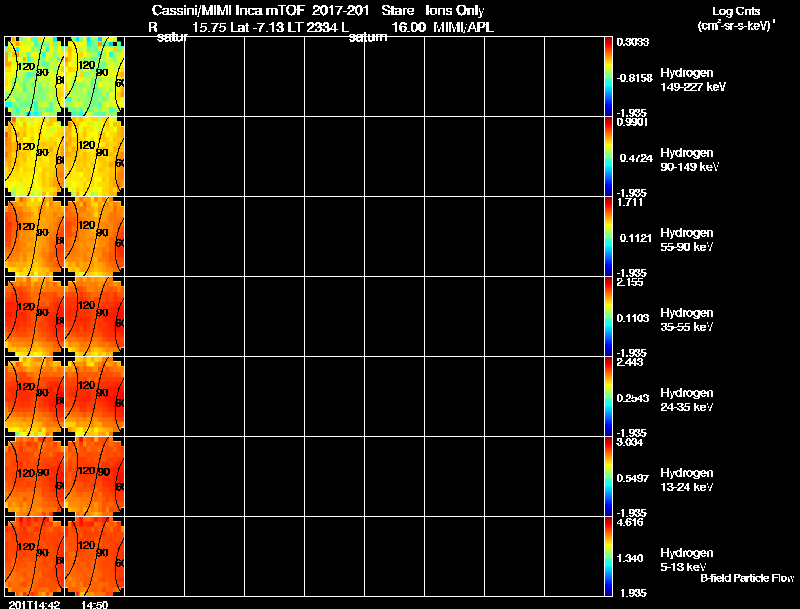Click the color bar for Hydrogen 55-90 keV
This screenshot has width=800, height=609.
tap(608, 237)
